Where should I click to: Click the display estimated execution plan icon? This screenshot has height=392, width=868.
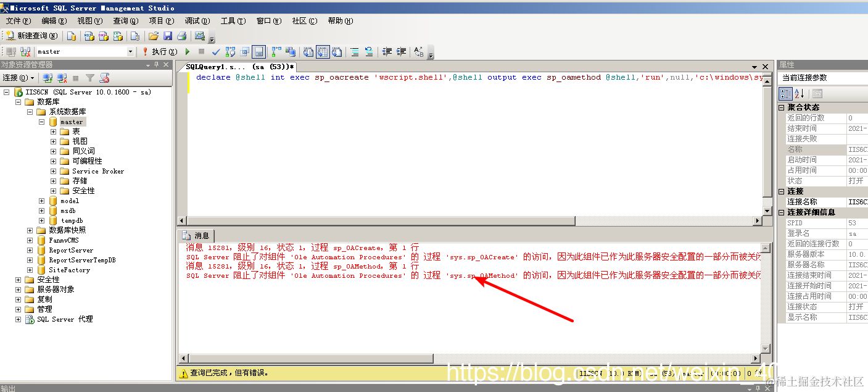pos(230,52)
